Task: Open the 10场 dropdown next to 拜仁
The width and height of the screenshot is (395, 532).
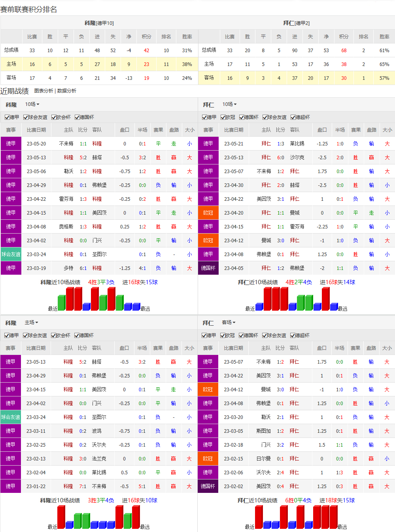Action: tap(229, 104)
